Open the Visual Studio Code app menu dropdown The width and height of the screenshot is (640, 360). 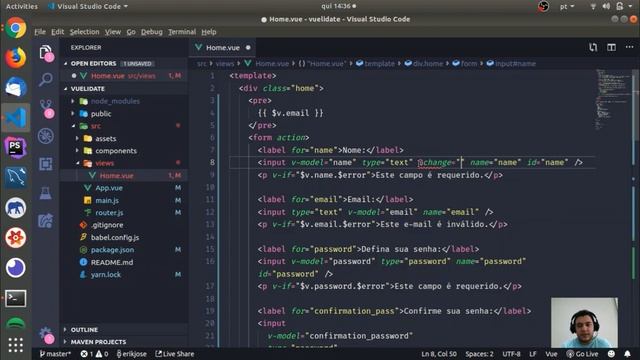(88, 7)
